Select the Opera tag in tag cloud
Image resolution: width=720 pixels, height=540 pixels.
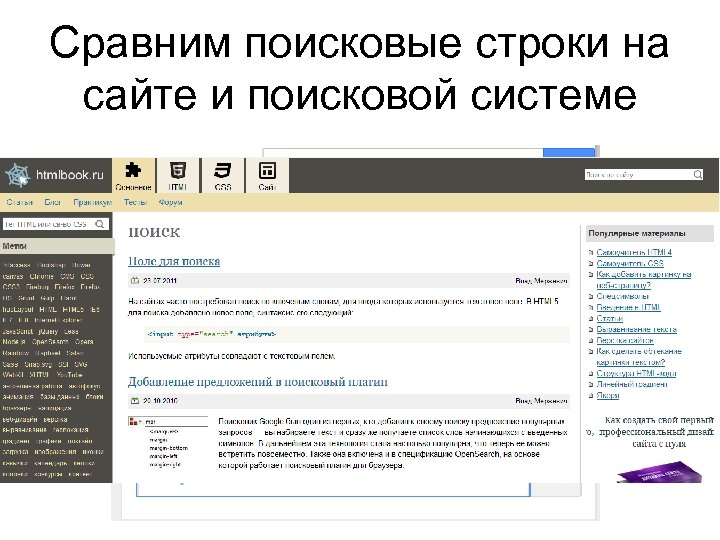point(84,342)
